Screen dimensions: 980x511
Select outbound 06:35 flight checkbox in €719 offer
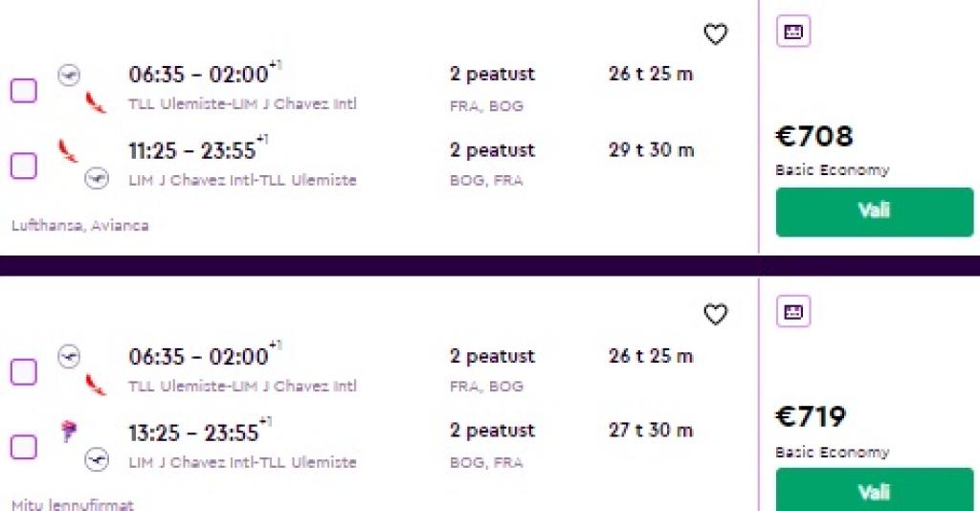tap(24, 372)
